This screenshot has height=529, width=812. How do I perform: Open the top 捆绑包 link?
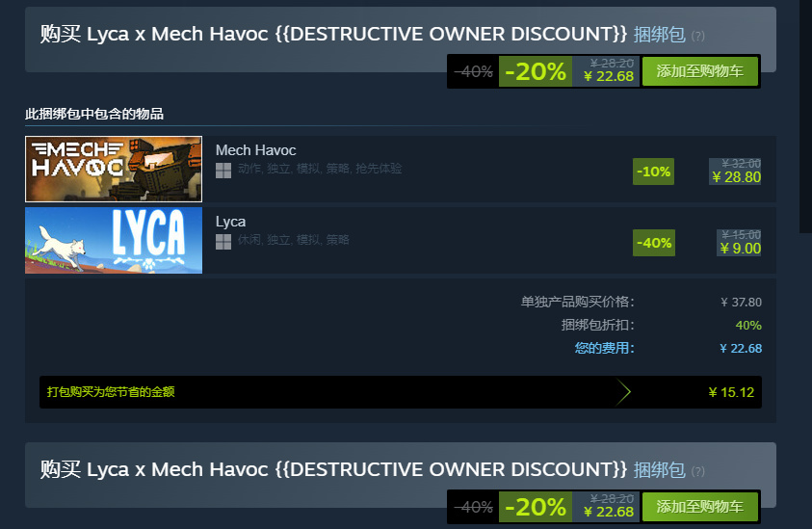click(659, 34)
